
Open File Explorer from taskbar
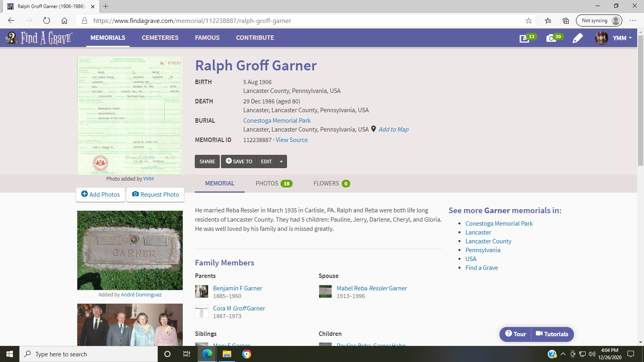(227, 354)
